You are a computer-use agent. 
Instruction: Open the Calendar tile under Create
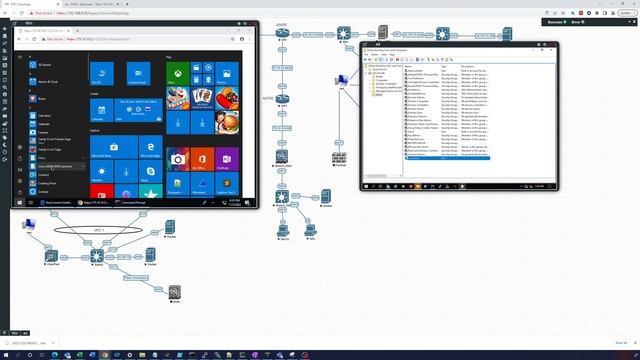pos(102,110)
